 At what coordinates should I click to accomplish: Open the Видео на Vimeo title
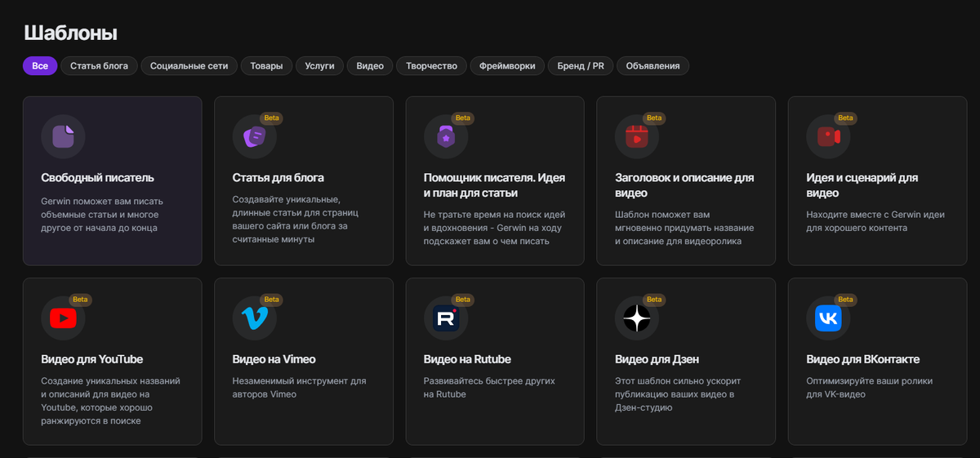(x=274, y=359)
